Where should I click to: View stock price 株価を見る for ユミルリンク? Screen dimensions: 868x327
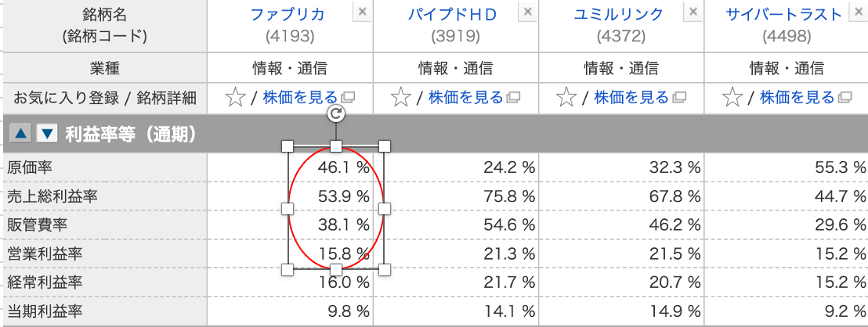(631, 98)
